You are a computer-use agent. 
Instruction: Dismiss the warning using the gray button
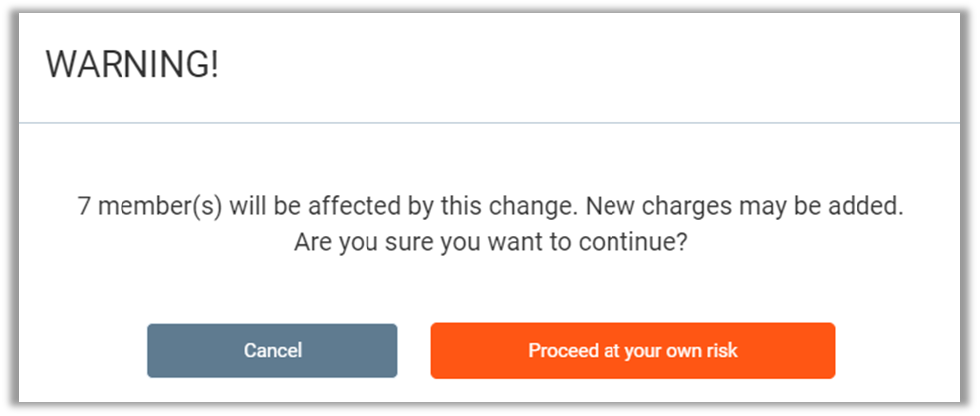point(272,351)
